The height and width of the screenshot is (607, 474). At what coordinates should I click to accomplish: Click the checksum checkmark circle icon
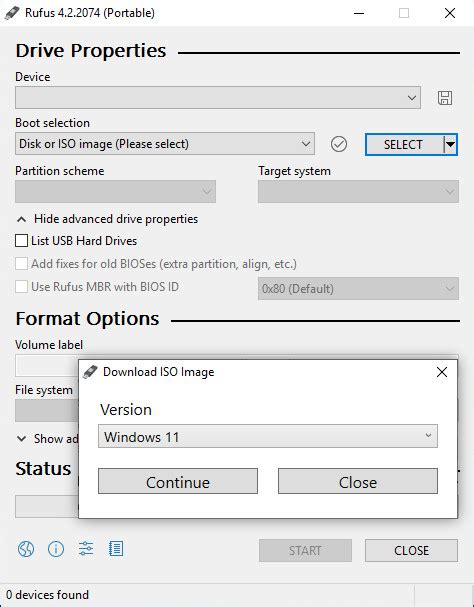point(339,144)
